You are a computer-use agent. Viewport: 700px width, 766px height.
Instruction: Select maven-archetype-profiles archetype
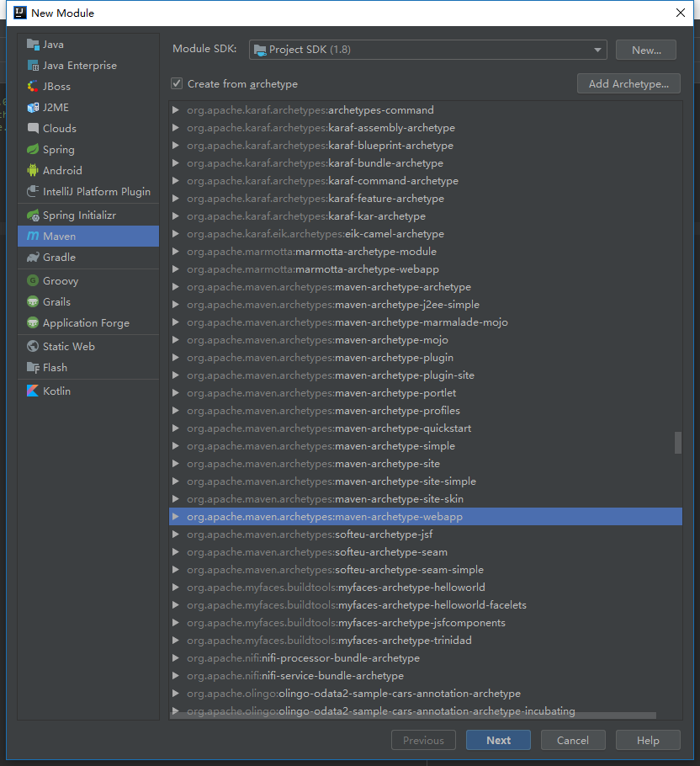(425, 411)
